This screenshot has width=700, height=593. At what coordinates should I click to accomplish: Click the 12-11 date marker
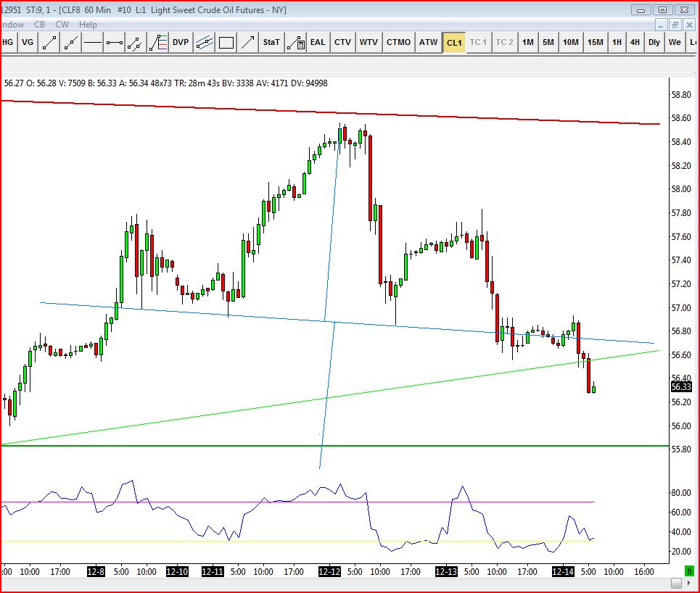tap(213, 571)
